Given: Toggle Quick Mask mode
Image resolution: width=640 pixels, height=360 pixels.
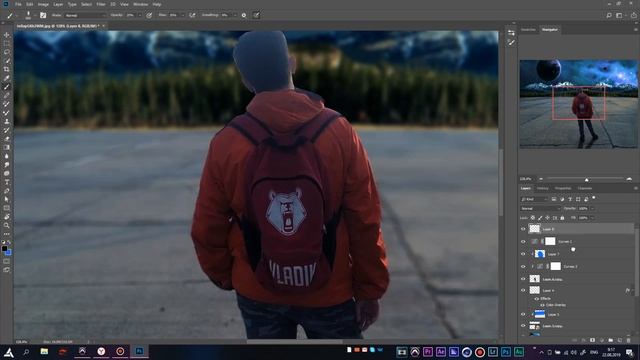Looking at the screenshot, I should coord(7,261).
